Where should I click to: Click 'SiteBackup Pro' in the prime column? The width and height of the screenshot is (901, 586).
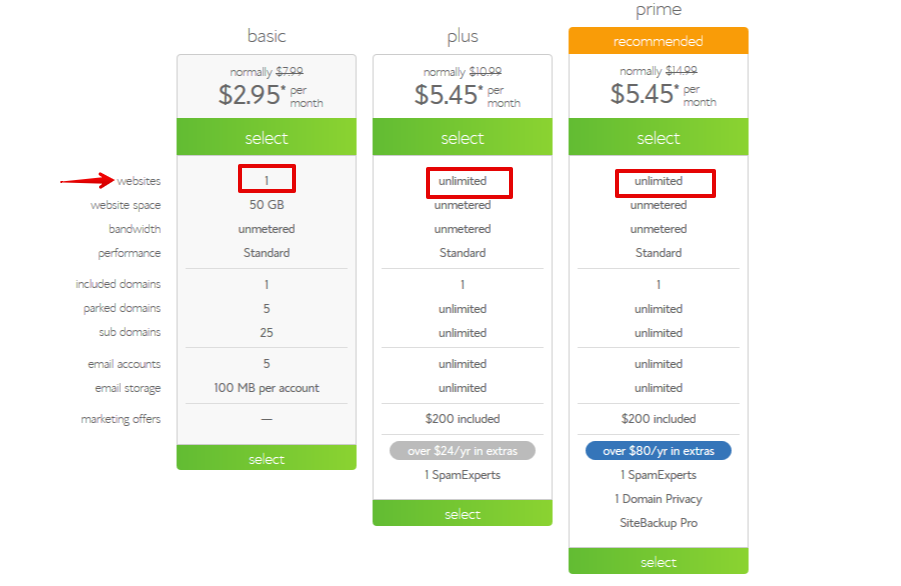coord(657,522)
